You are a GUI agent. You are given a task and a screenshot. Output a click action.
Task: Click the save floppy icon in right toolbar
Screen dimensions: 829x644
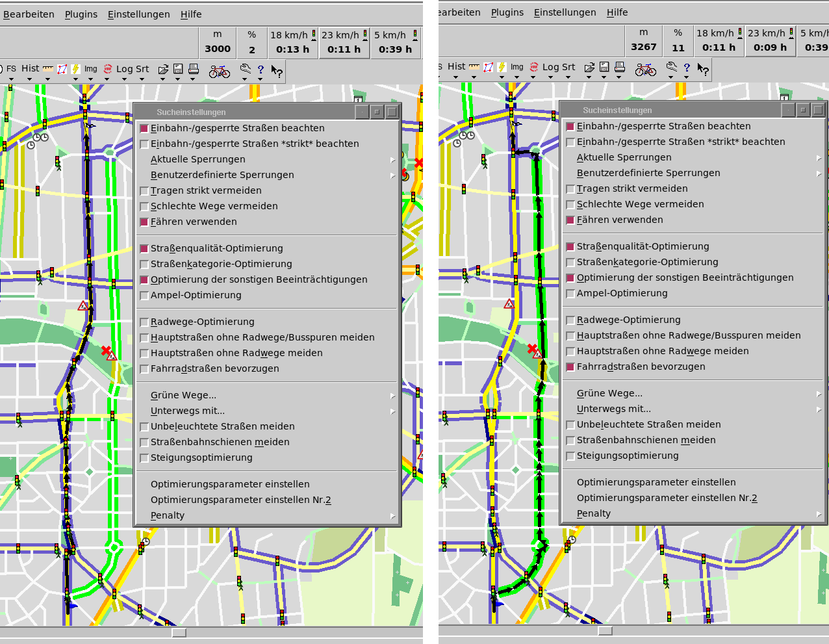[604, 67]
